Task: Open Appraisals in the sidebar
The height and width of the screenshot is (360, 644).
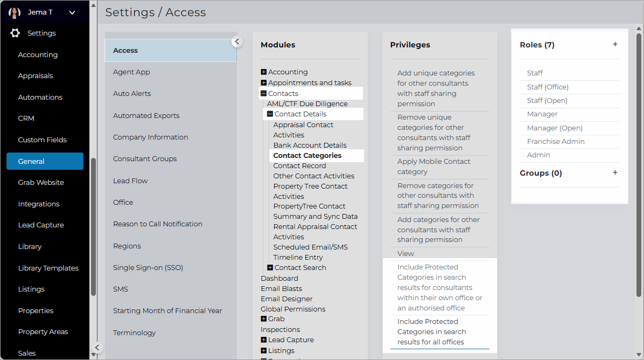Action: pos(36,75)
